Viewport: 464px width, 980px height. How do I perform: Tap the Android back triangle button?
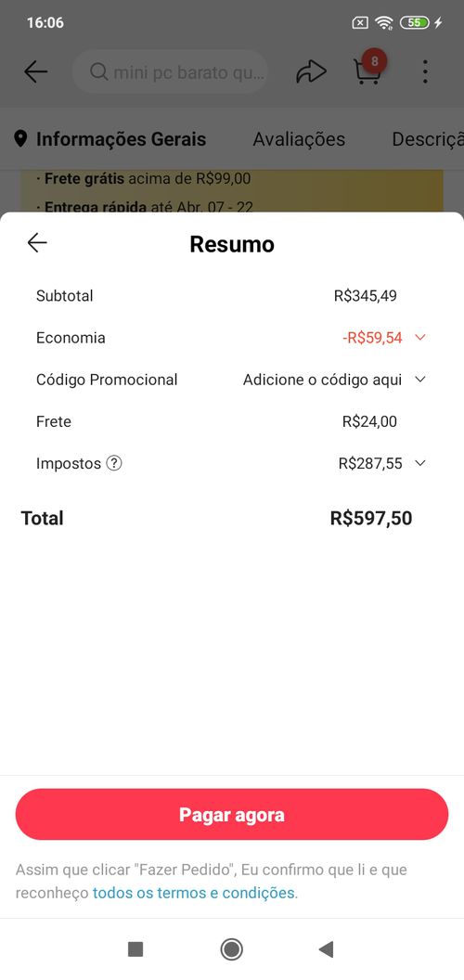(x=326, y=949)
